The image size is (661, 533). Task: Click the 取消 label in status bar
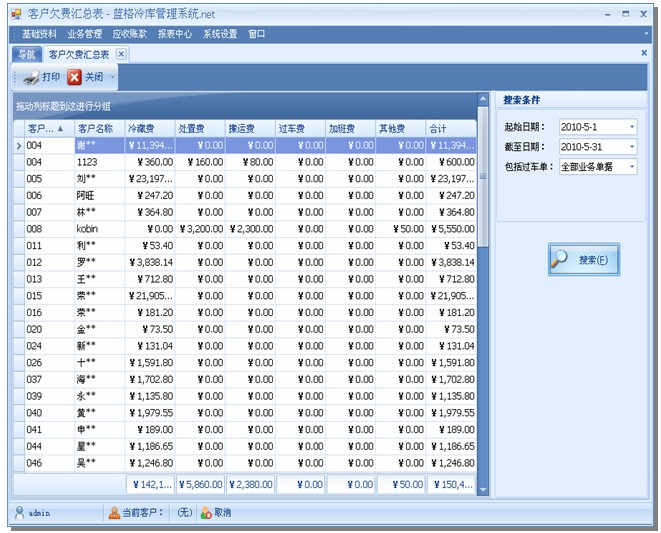(223, 512)
